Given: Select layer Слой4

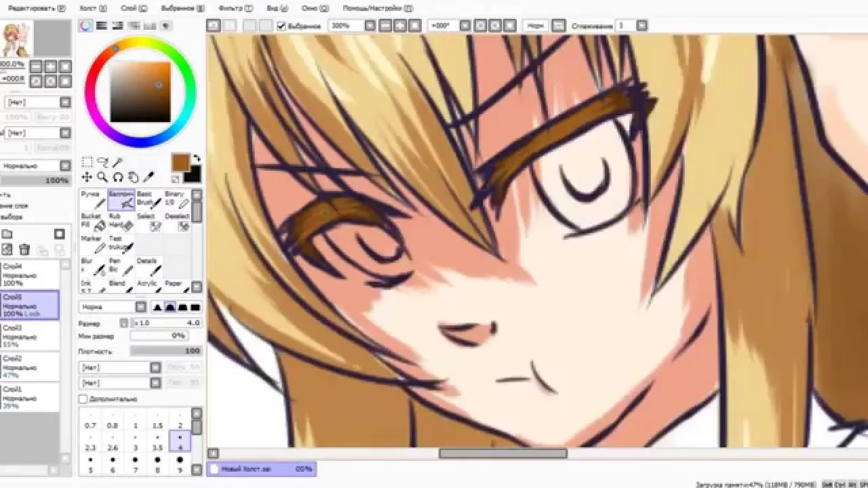Looking at the screenshot, I should 29,275.
